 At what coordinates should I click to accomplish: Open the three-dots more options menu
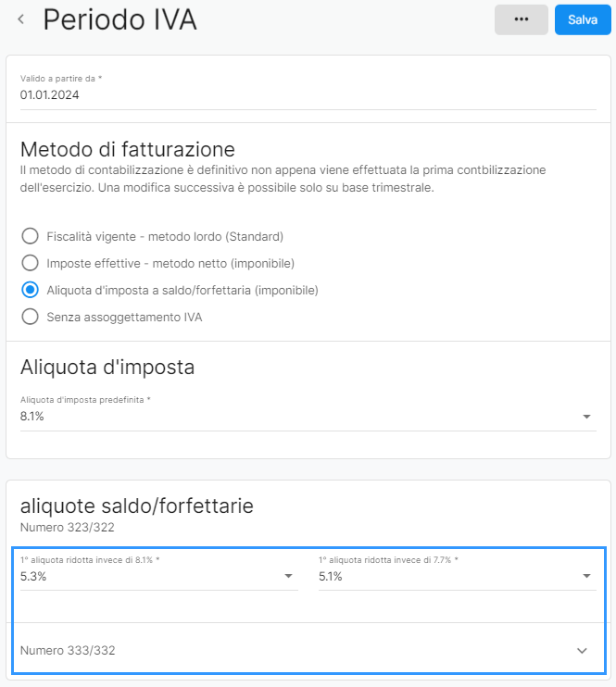[522, 19]
